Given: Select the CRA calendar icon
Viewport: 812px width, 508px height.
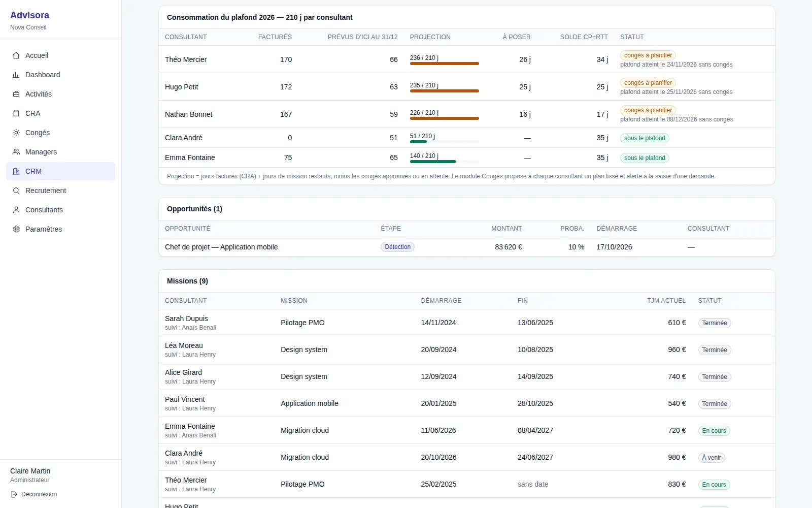Looking at the screenshot, I should 16,113.
